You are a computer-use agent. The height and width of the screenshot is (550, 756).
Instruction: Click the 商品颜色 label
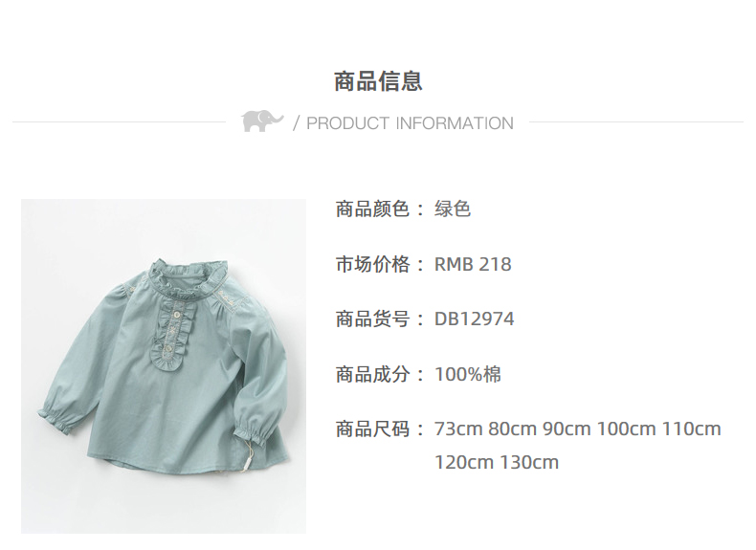coord(372,209)
